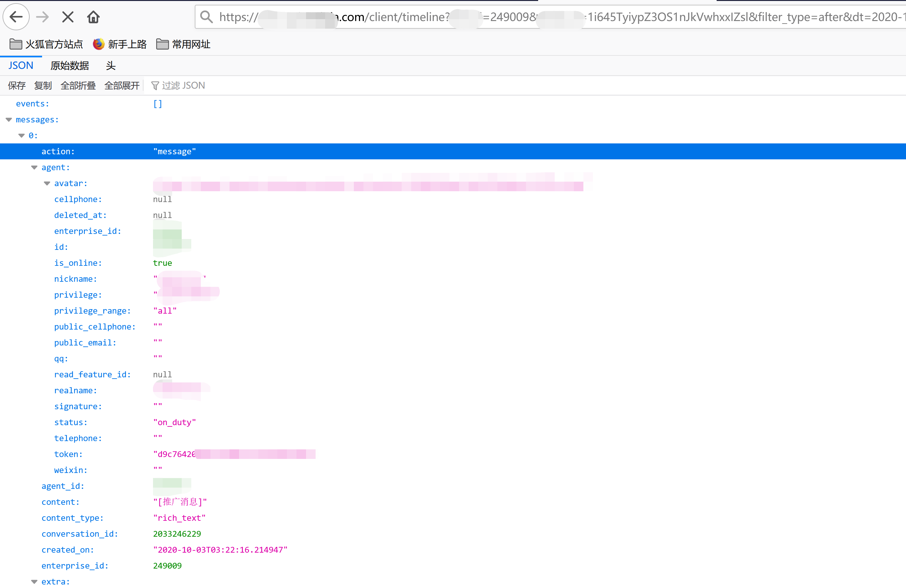Click 全部折叠 to collapse all
906x588 pixels.
(78, 86)
